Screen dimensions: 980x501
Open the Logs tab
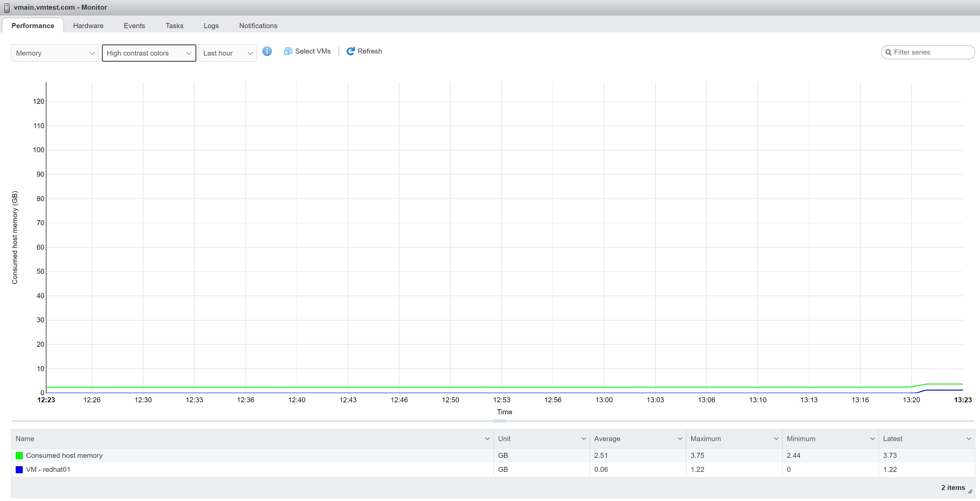(x=211, y=26)
